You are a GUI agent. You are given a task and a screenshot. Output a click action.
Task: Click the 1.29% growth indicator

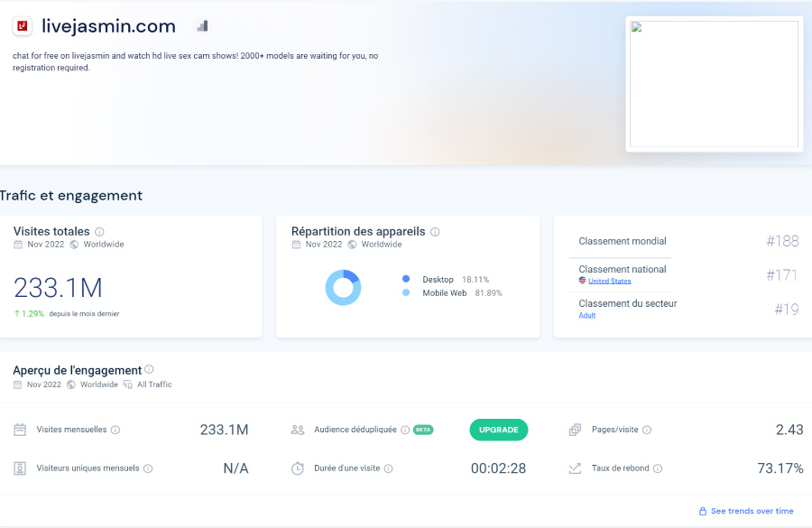pyautogui.click(x=29, y=313)
